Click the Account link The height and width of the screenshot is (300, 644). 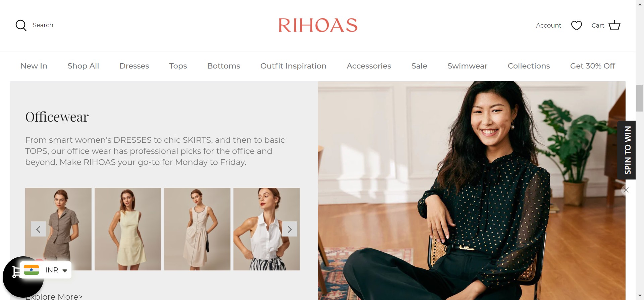[x=548, y=26]
